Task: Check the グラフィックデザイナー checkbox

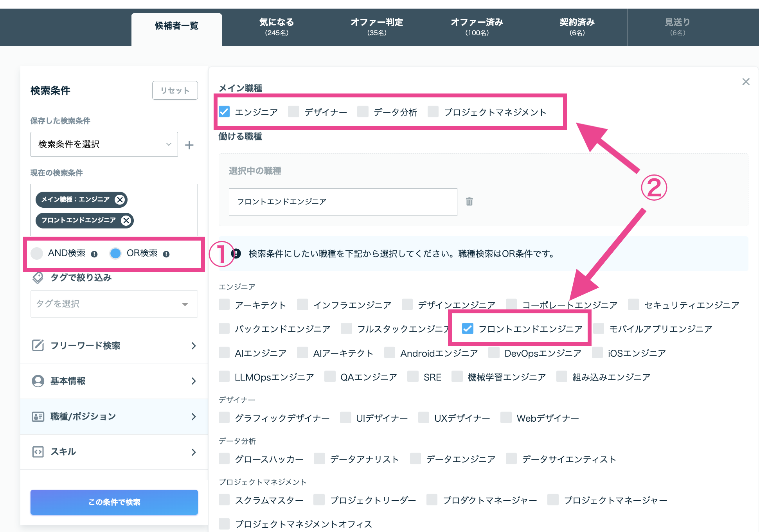Action: coord(224,418)
